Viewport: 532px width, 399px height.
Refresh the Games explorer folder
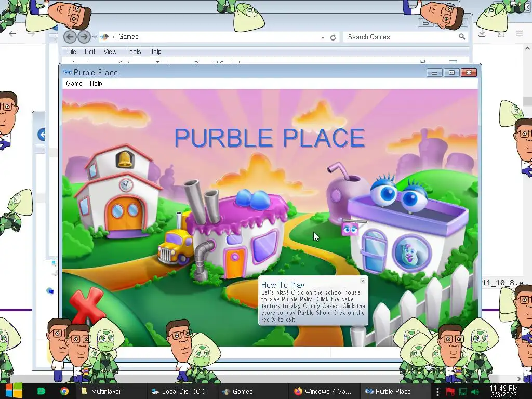333,37
